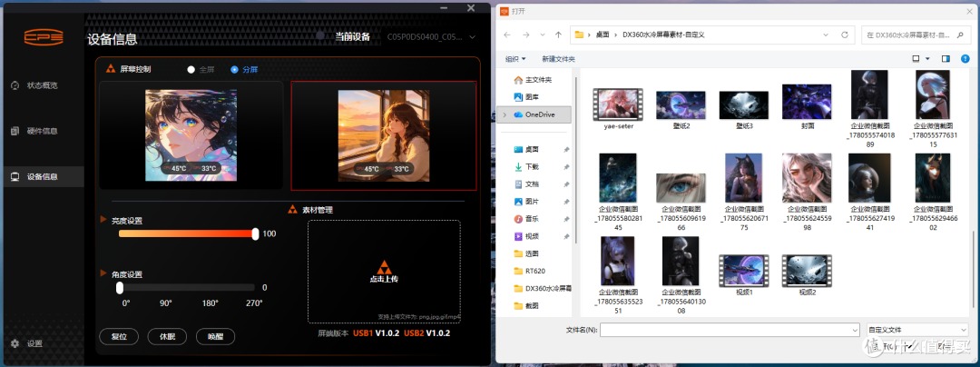Select the 视频2 video file
Screen dimensions: 980x367
coord(807,275)
